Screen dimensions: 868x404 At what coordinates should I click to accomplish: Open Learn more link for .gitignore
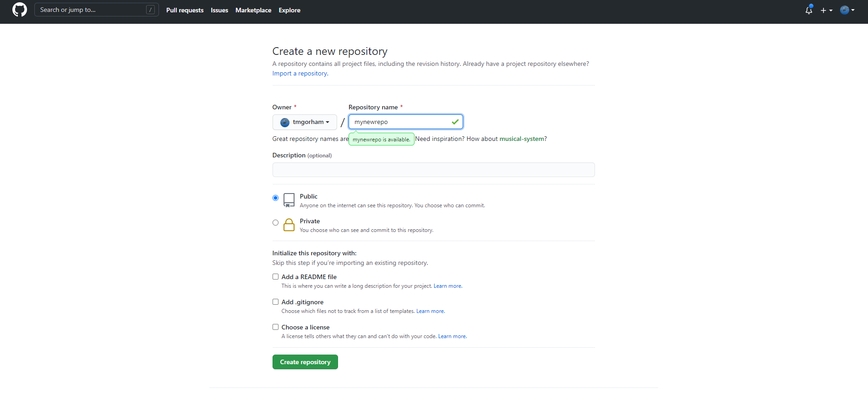click(x=430, y=311)
